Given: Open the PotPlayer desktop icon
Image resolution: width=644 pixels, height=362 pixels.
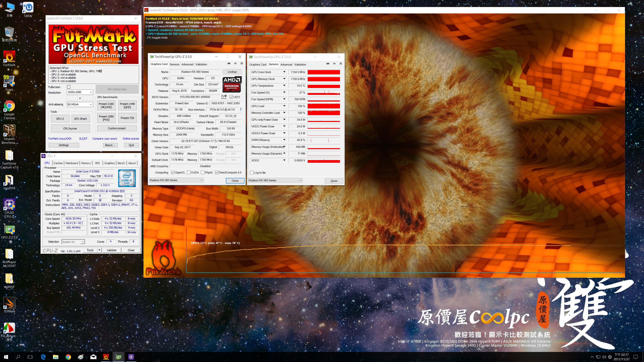Looking at the screenshot, I should click(x=9, y=258).
